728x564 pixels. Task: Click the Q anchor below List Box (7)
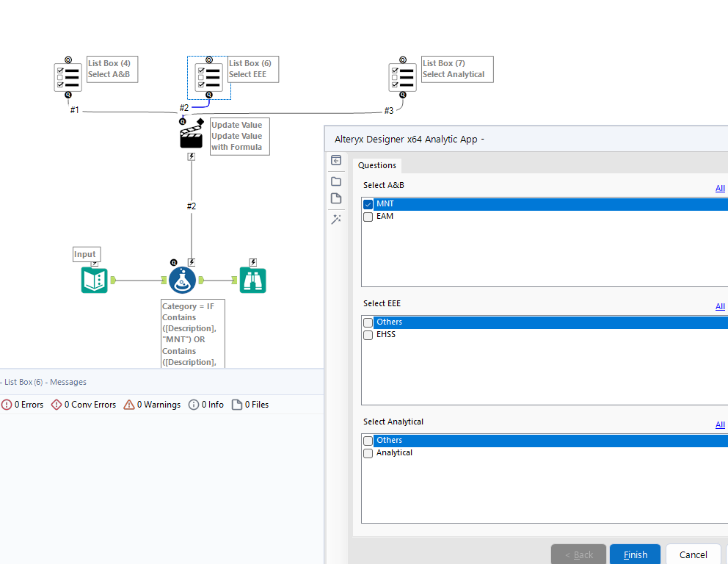pos(403,95)
